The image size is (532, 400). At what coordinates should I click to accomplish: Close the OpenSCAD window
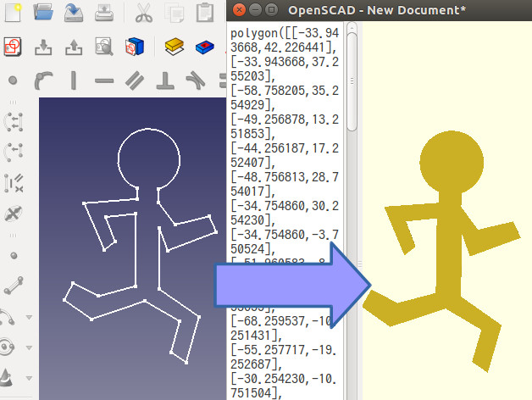(239, 10)
